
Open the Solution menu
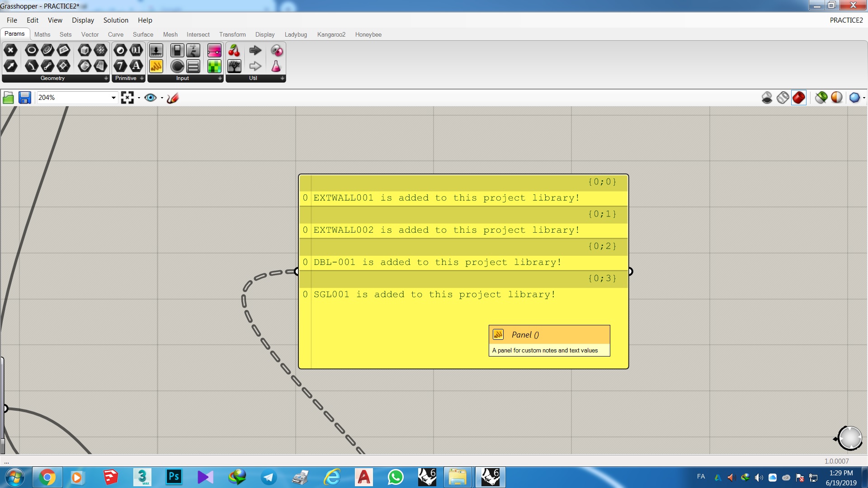coord(116,20)
